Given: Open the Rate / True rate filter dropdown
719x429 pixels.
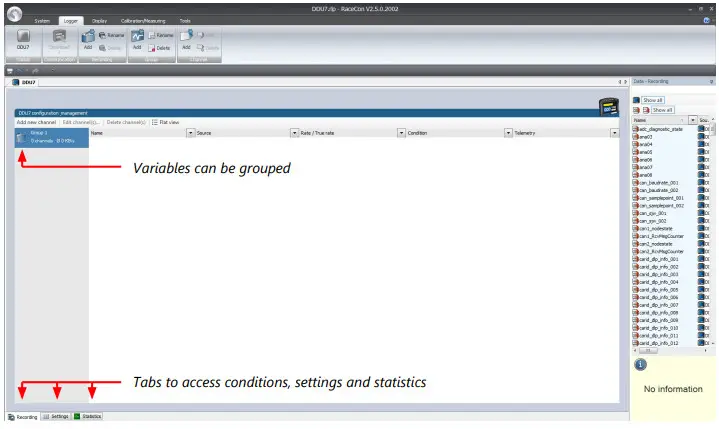Looking at the screenshot, I should [401, 133].
